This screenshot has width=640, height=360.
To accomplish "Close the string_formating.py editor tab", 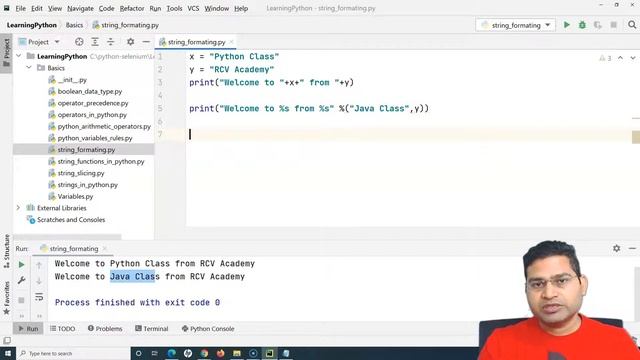I will (x=231, y=42).
